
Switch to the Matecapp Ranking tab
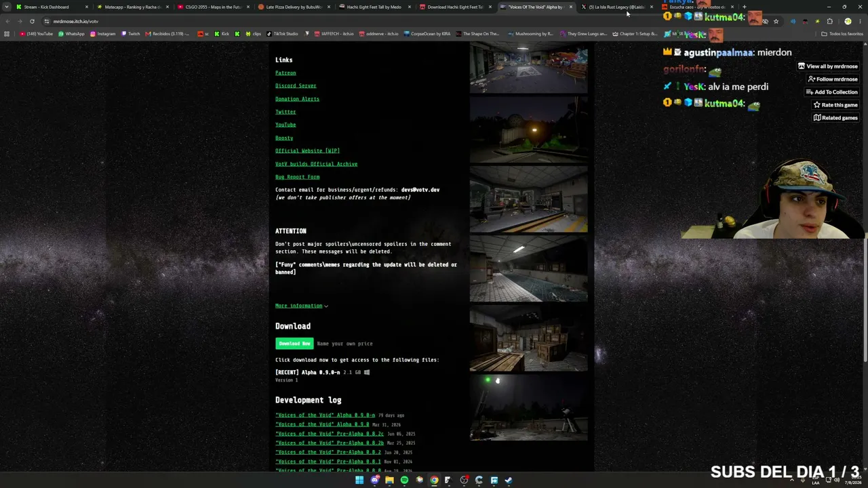(x=133, y=7)
